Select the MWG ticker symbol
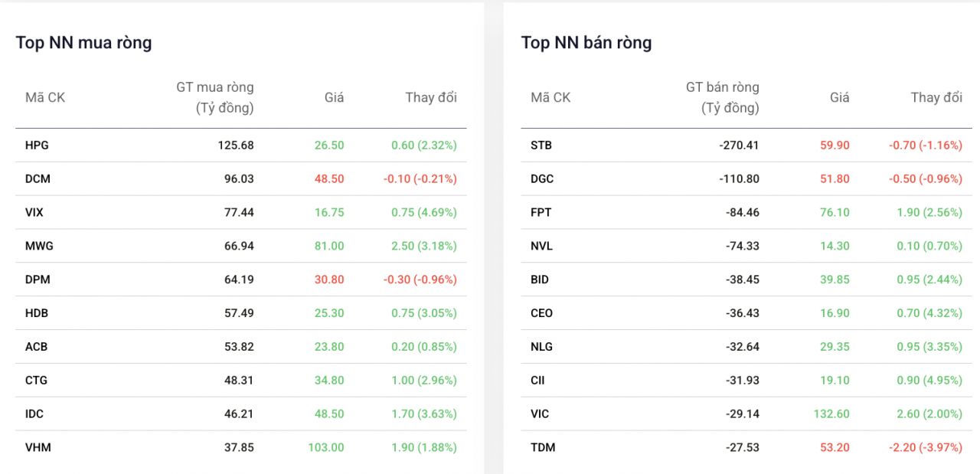980x474 pixels. pos(41,246)
